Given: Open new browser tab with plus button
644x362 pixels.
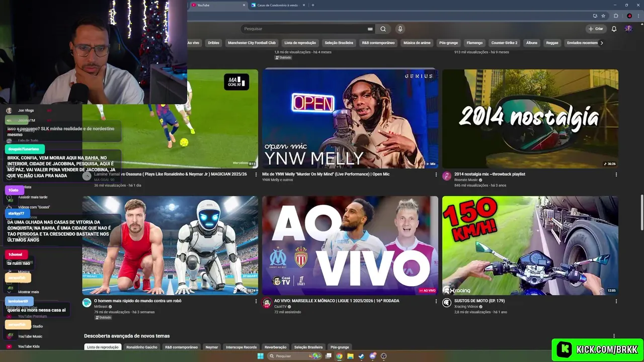Looking at the screenshot, I should [313, 5].
